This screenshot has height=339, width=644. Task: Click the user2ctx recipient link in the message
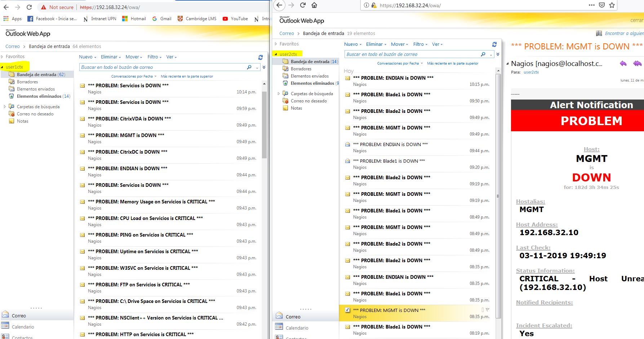point(531,72)
